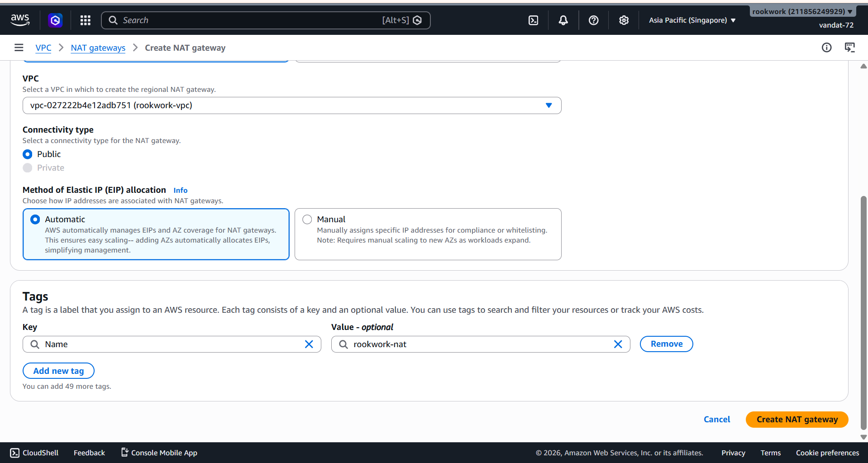This screenshot has width=868, height=463.
Task: Open the info panel circle icon
Action: [x=826, y=48]
